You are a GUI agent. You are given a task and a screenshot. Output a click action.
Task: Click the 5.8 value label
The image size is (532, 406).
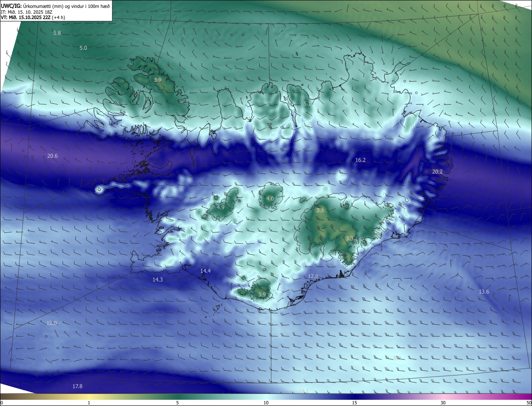(x=57, y=33)
